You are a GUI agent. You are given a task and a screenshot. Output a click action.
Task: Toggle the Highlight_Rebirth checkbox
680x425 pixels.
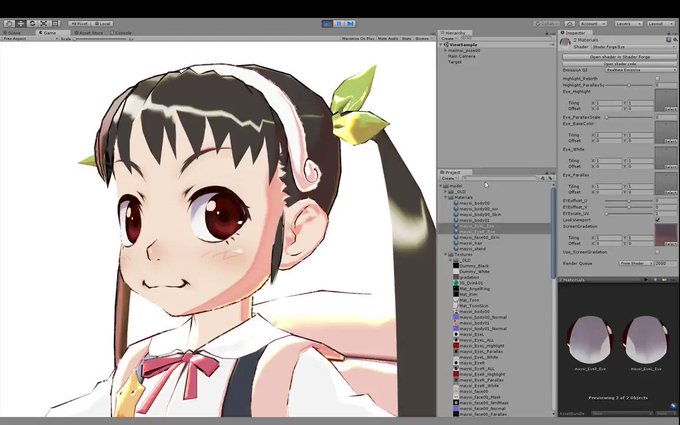pyautogui.click(x=657, y=78)
